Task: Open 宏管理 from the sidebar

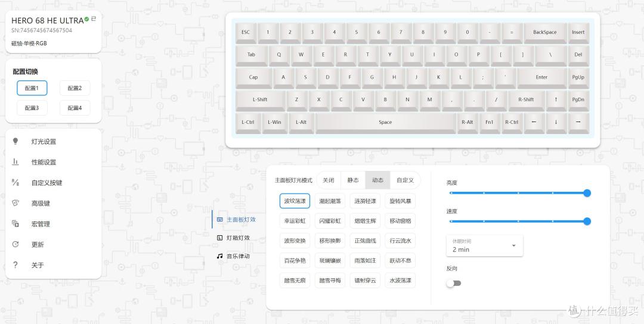Action: coord(54,224)
